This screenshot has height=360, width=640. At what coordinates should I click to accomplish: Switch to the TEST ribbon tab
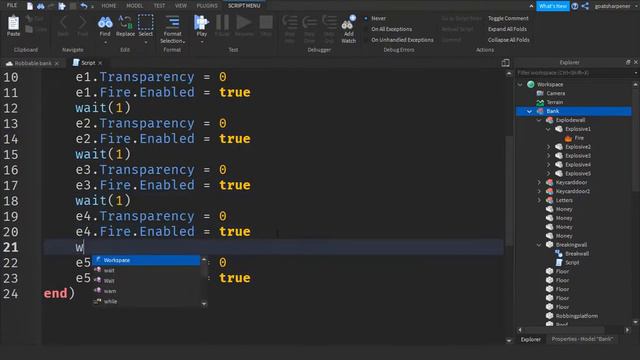159,6
